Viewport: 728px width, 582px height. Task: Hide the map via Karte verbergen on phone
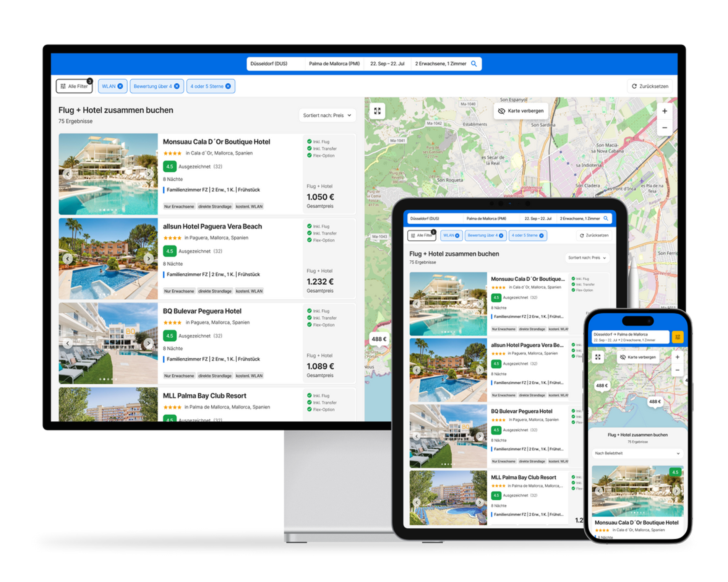638,357
